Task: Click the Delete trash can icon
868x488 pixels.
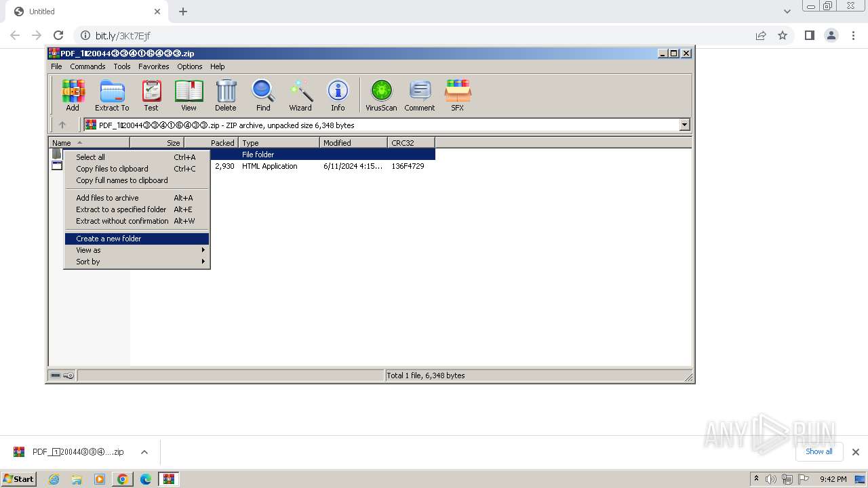Action: click(226, 96)
